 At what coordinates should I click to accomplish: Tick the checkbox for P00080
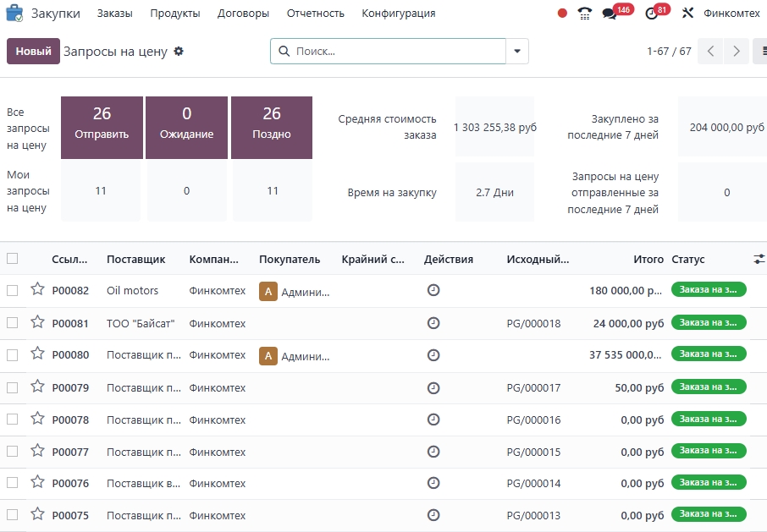pos(12,355)
